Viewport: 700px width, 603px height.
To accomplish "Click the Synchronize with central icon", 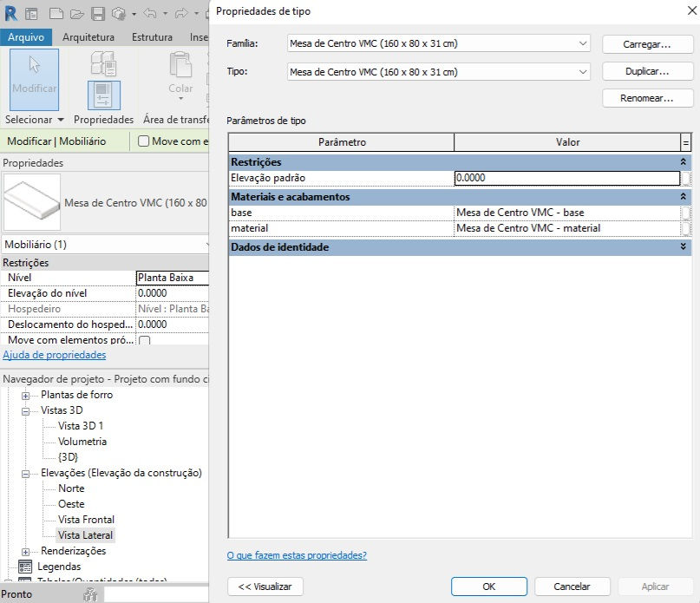I will [119, 14].
